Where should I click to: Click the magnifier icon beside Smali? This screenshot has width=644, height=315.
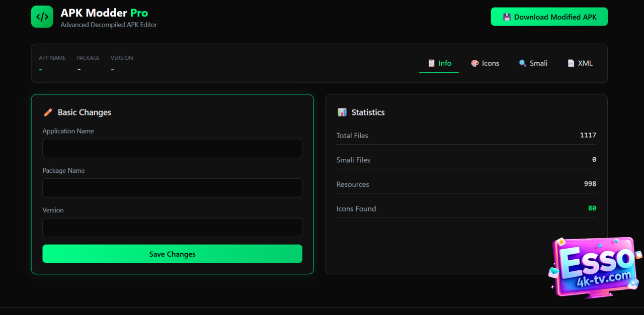[x=523, y=63]
